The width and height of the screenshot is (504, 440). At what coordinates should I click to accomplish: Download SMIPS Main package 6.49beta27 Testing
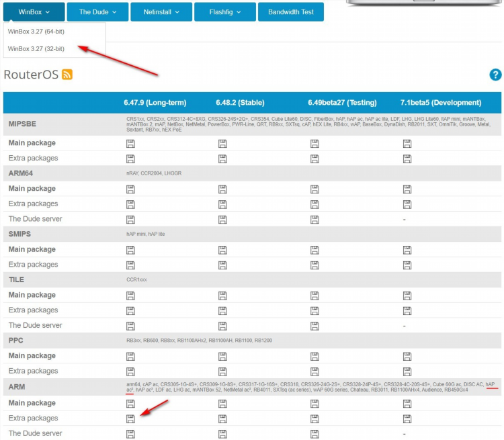314,250
